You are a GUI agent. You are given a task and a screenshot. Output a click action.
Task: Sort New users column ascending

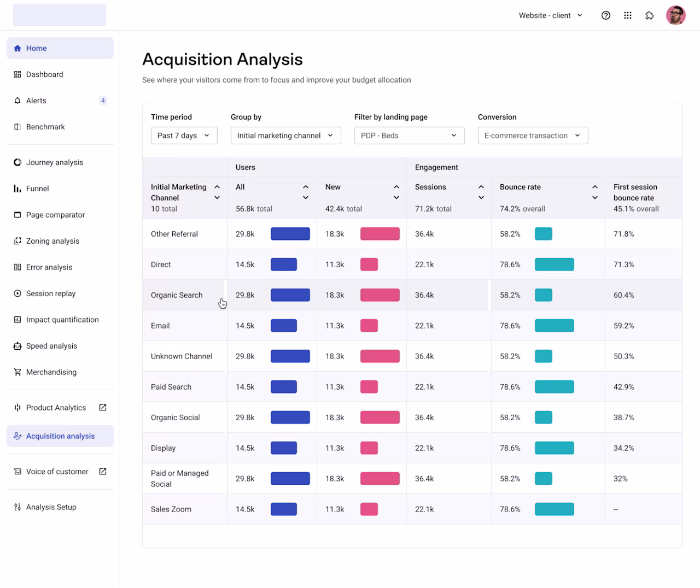point(396,187)
